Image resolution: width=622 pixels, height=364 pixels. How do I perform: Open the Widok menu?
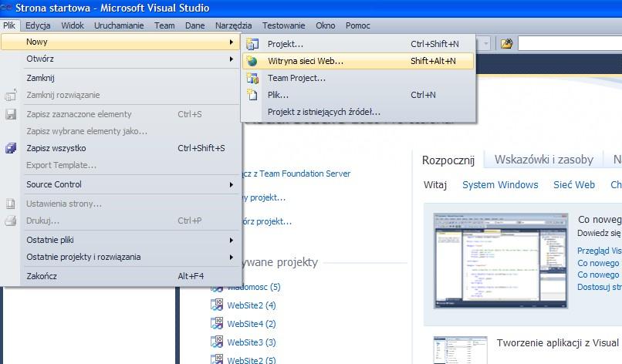[x=73, y=25]
